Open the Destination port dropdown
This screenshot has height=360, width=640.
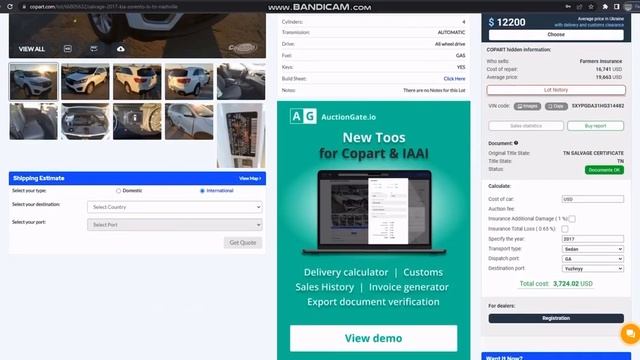point(593,269)
